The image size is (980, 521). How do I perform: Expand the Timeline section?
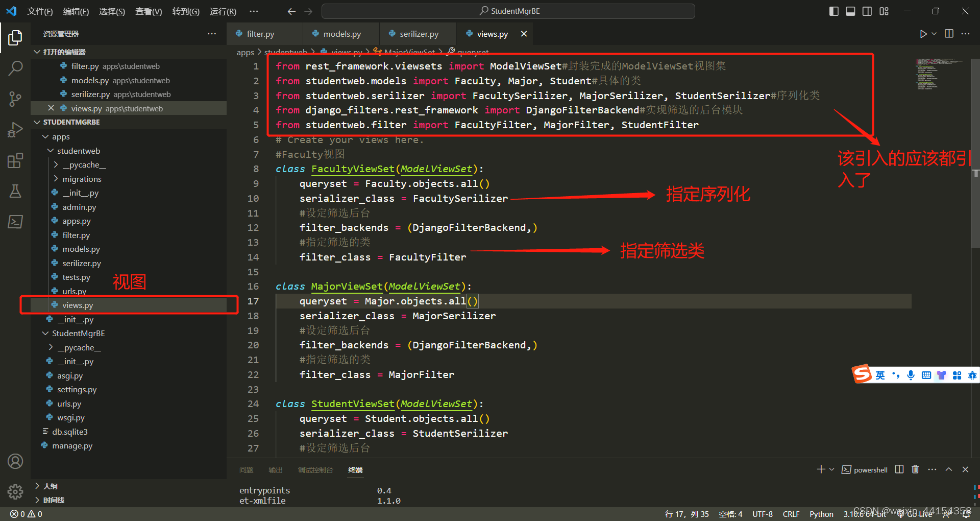click(37, 500)
